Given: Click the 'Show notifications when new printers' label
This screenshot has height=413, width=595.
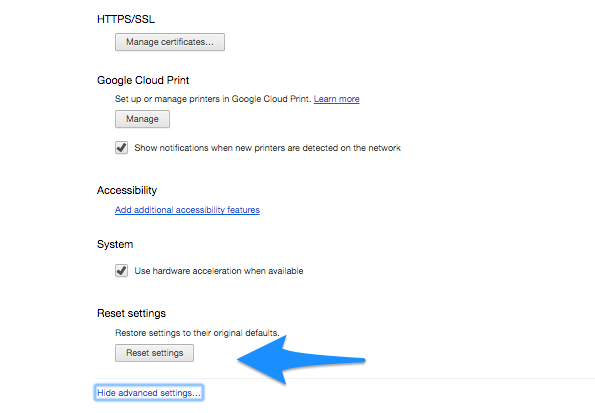Looking at the screenshot, I should coord(268,148).
